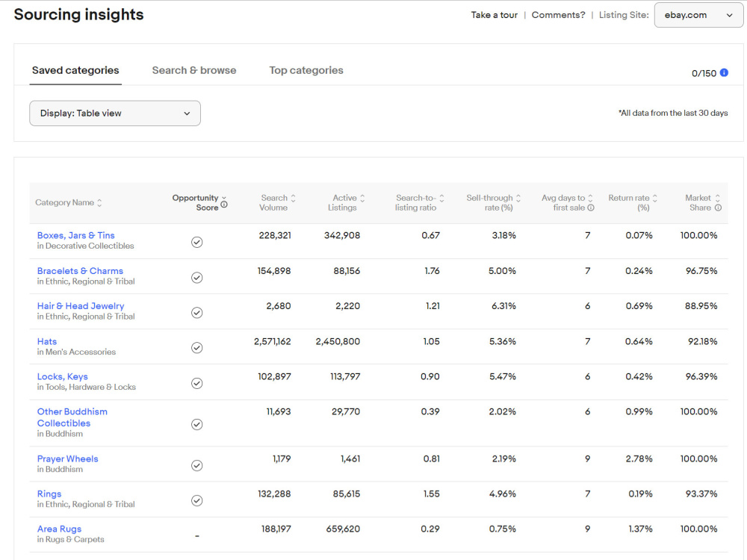Click the Comments? link
Image resolution: width=747 pixels, height=560 pixels.
(558, 15)
